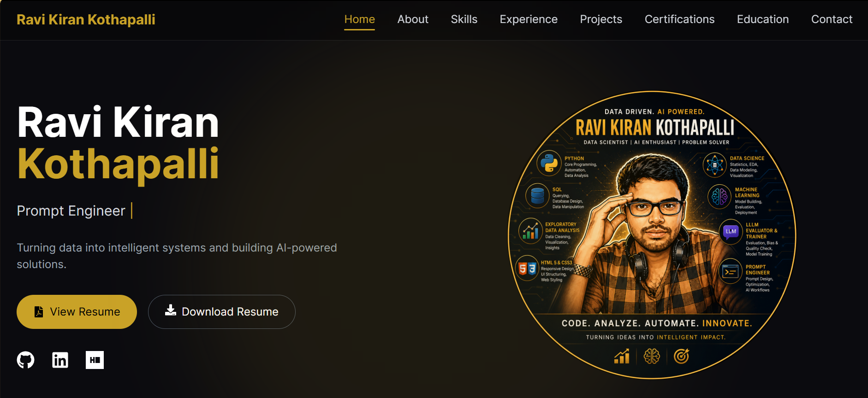Select Education in the top menu
This screenshot has width=868, height=398.
(763, 19)
